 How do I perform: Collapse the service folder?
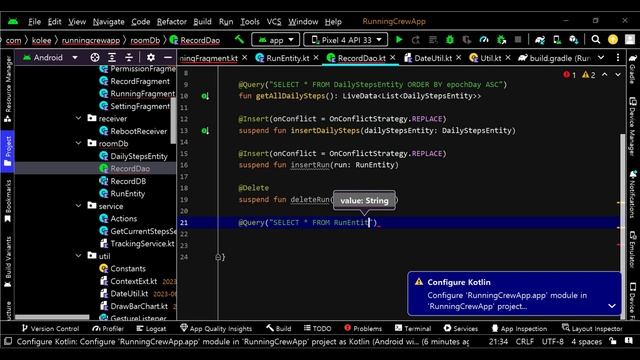tap(78, 206)
